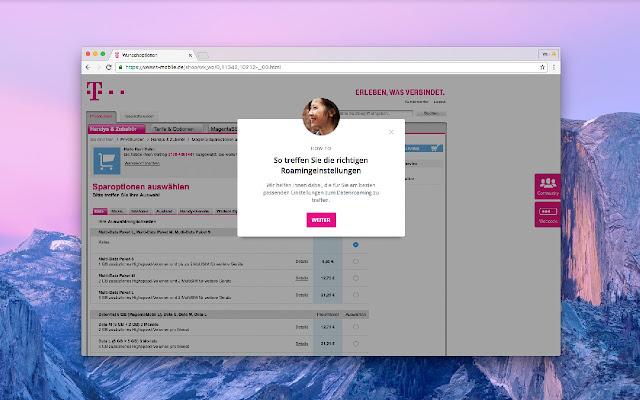The width and height of the screenshot is (640, 400).
Task: Close the Wunschoptionen browser tab
Action: 190,55
